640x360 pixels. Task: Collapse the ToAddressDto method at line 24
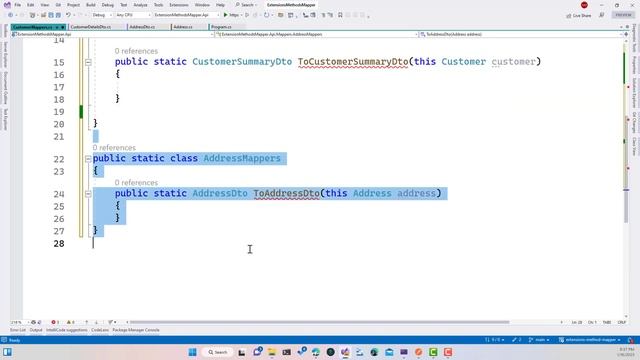click(88, 194)
